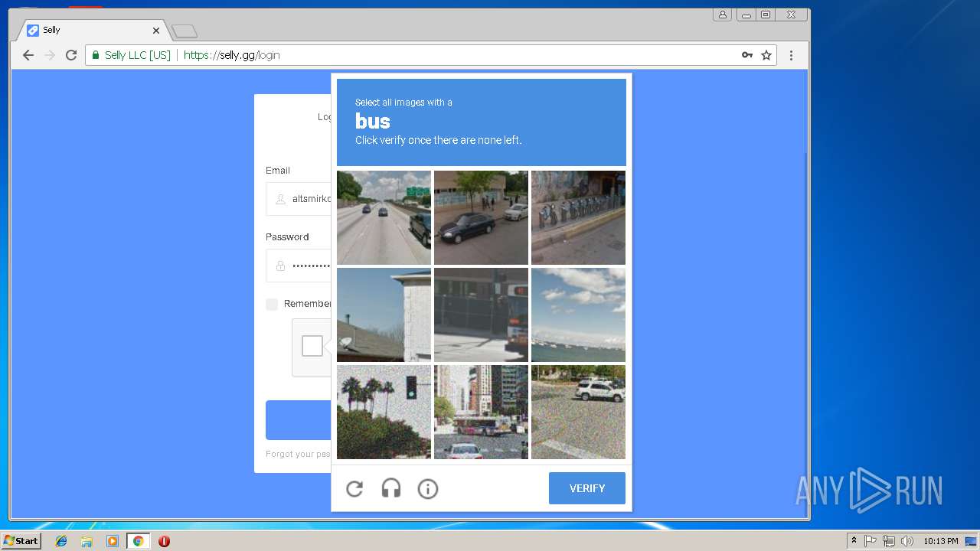Select the cloudy sky waterfront image tile
The image size is (980, 551).
tap(578, 315)
